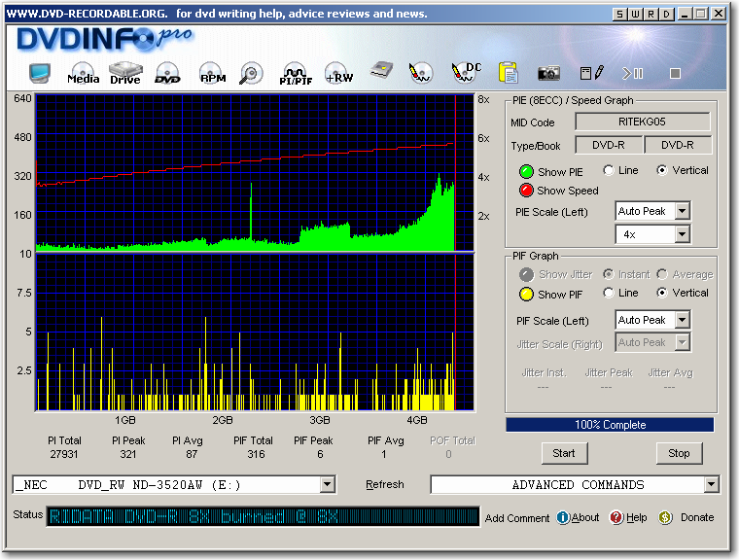Click the Donate link text
Viewport: 739px width, 560px height.
pyautogui.click(x=697, y=517)
